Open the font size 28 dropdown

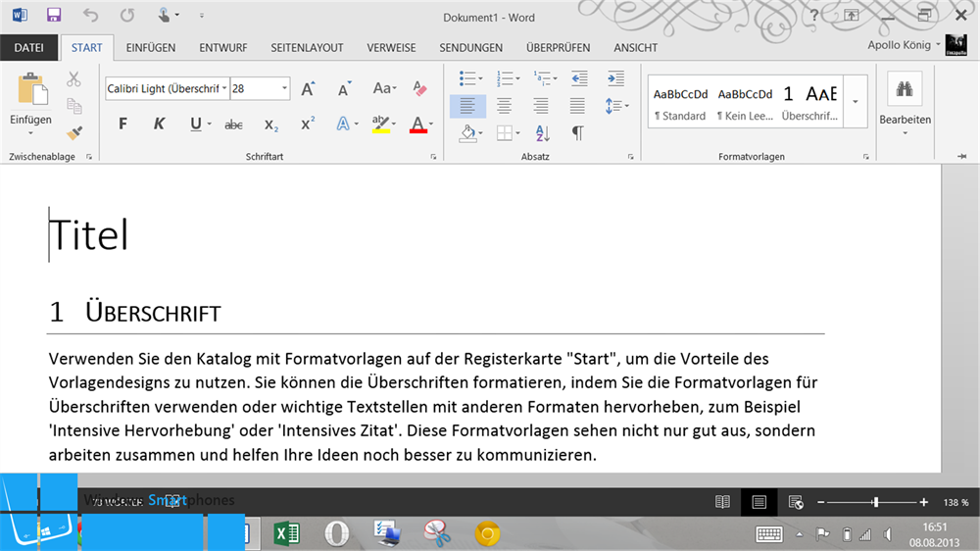[x=260, y=89]
